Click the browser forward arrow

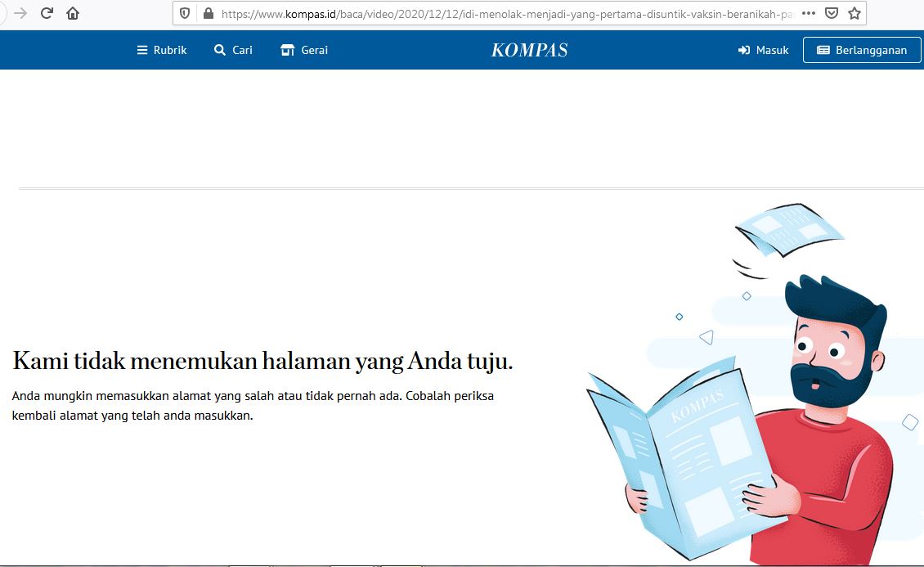coord(20,13)
